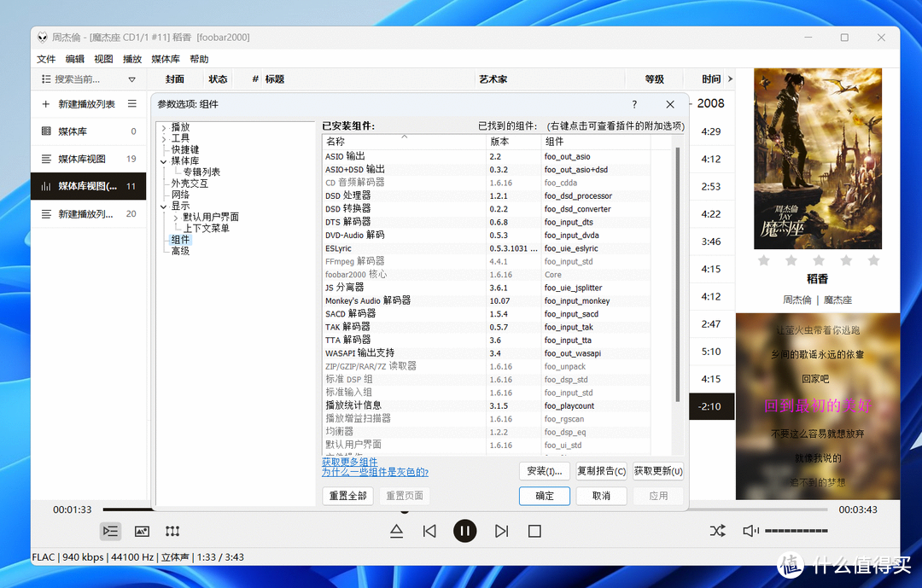Screen dimensions: 922x588
Task: Select 新建播放列... playlist with 20 items
Action: [x=88, y=214]
